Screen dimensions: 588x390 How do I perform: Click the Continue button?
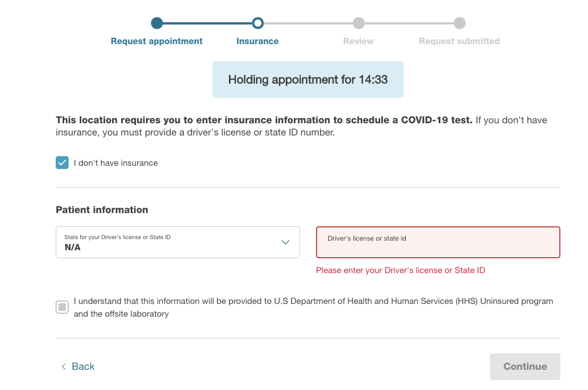[525, 367]
